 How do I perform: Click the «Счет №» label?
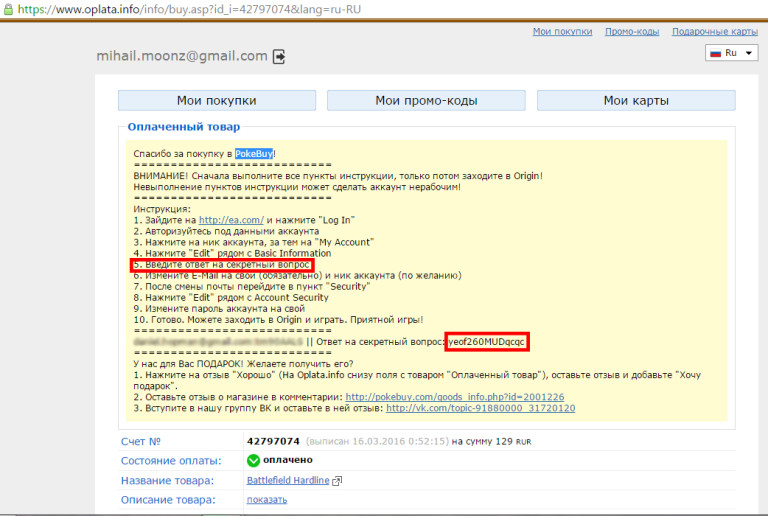(x=141, y=442)
